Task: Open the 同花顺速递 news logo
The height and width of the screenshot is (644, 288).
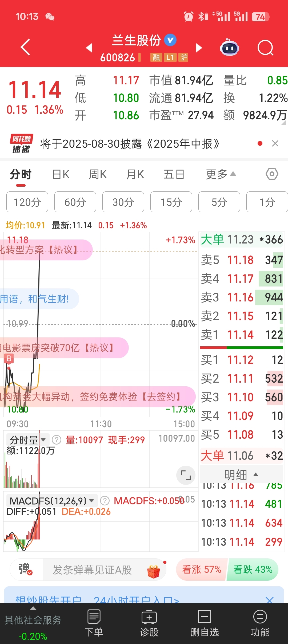Action: click(21, 144)
